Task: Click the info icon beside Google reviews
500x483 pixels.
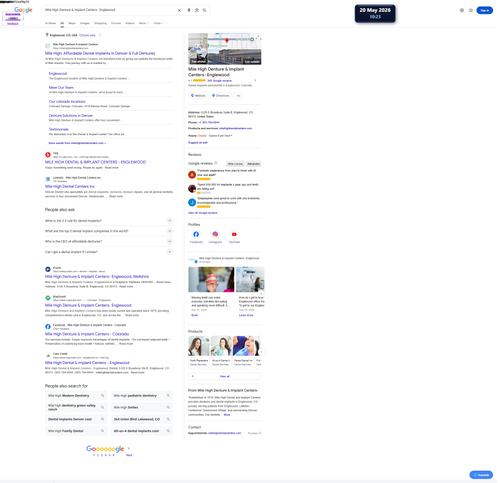Action: [216, 163]
